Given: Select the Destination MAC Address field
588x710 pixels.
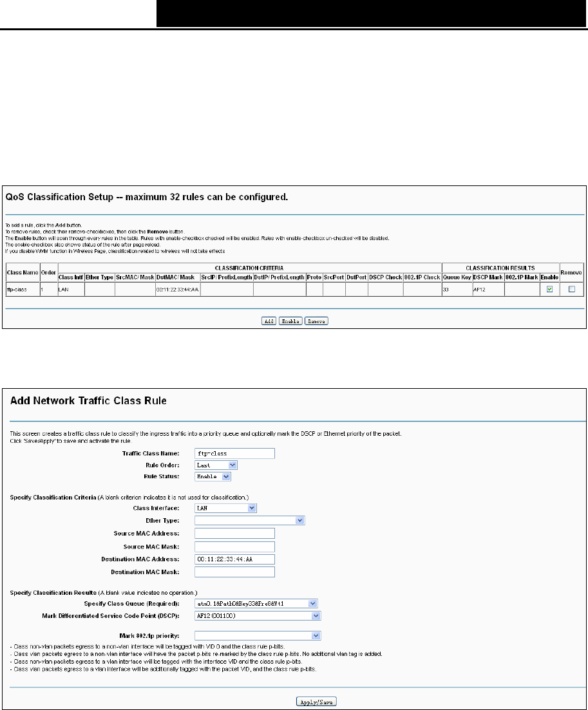Looking at the screenshot, I should click(x=234, y=559).
